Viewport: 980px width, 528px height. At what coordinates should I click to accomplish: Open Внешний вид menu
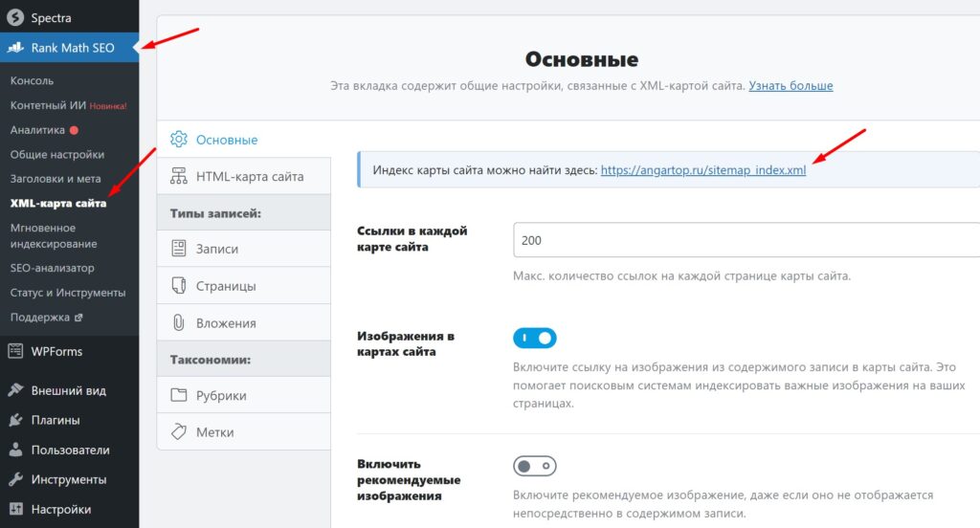pyautogui.click(x=69, y=390)
